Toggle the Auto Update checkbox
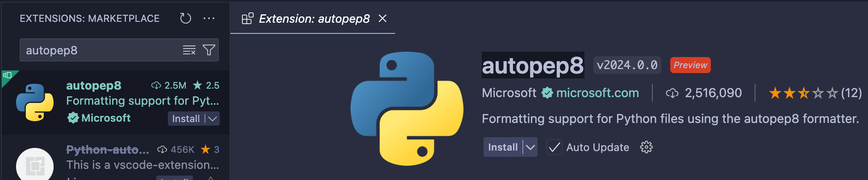This screenshot has width=868, height=180. (x=554, y=147)
